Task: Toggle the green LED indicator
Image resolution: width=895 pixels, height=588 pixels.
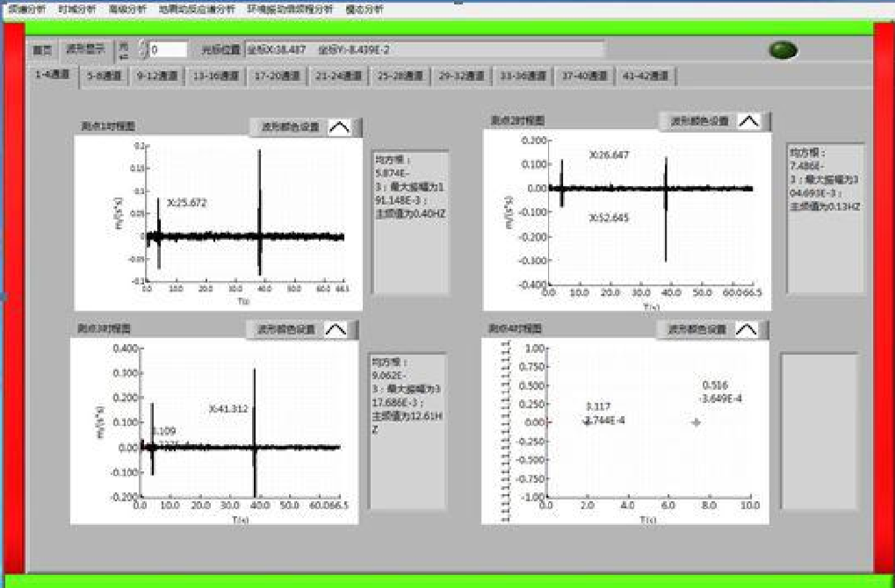Action: 783,50
